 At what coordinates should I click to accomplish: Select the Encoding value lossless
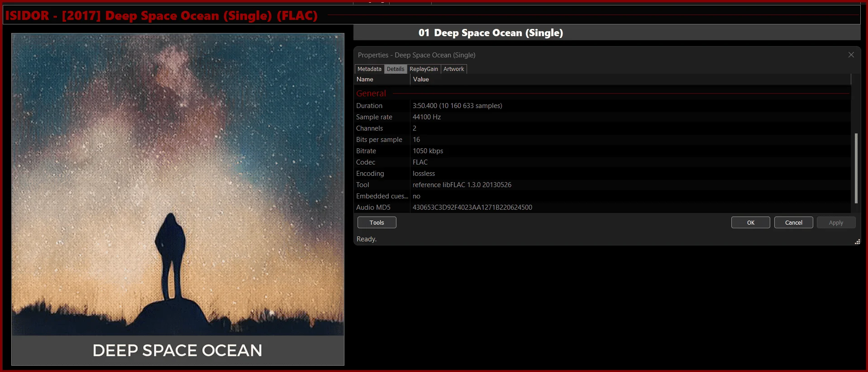(424, 174)
